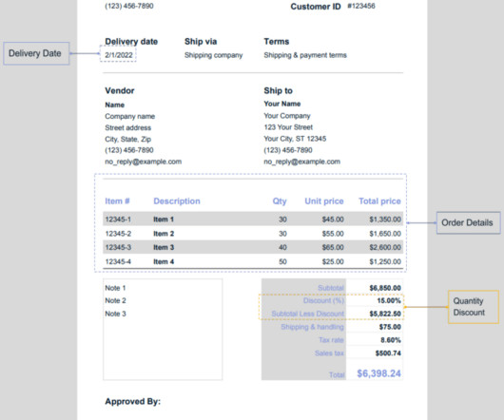Select the delivery date value 2/1/2022
The image size is (504, 420).
(119, 55)
